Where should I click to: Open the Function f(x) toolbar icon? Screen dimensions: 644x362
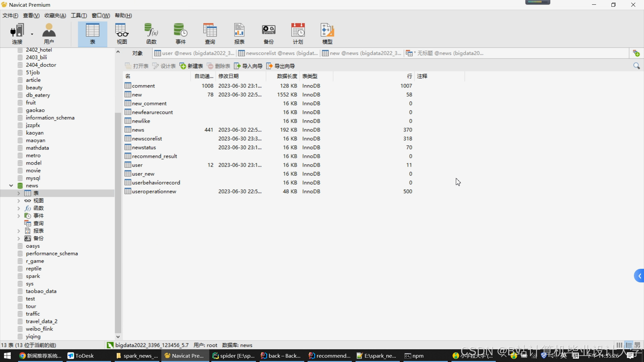(151, 34)
